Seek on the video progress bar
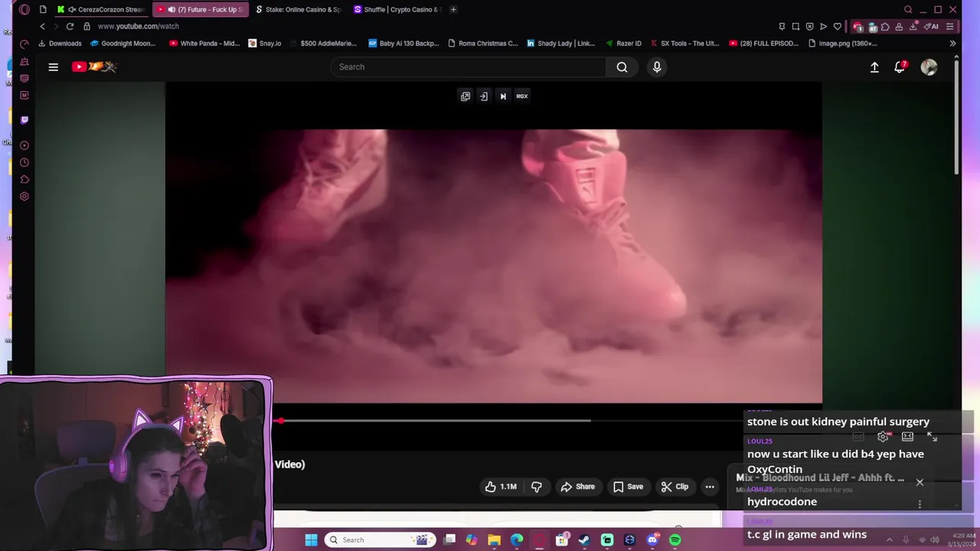 click(509, 420)
